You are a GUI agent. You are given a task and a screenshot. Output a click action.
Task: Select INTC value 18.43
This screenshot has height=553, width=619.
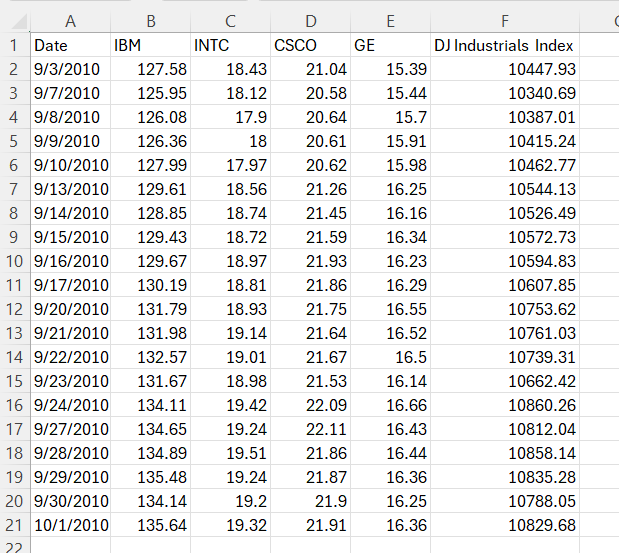(x=231, y=69)
